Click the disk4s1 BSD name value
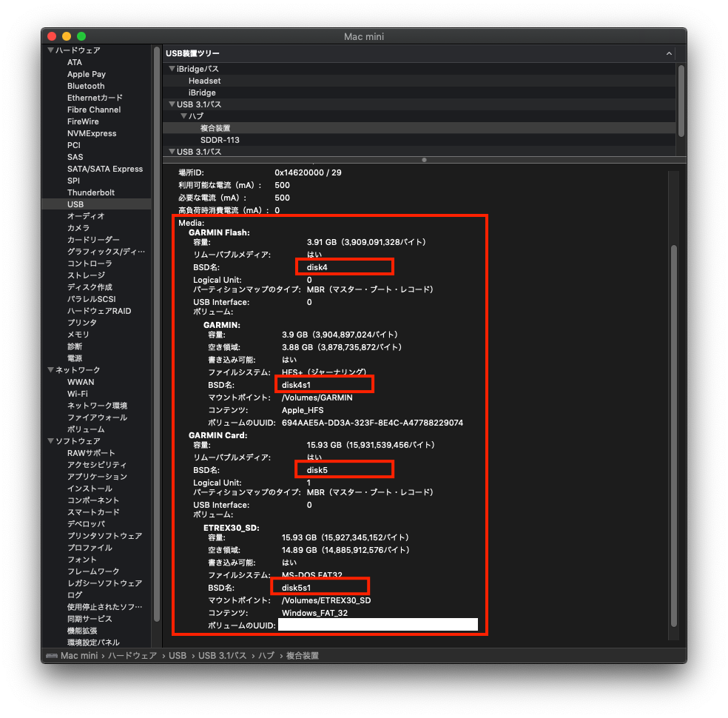Viewport: 728px width, 718px height. [296, 385]
